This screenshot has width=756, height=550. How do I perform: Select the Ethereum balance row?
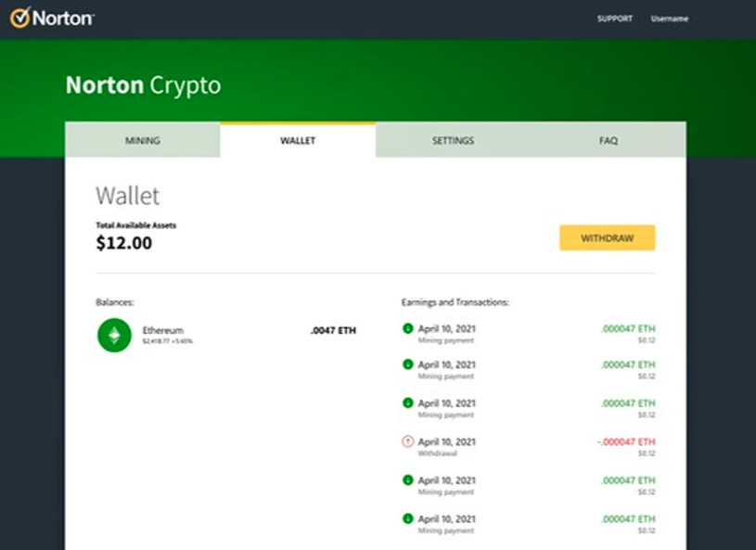coord(226,335)
